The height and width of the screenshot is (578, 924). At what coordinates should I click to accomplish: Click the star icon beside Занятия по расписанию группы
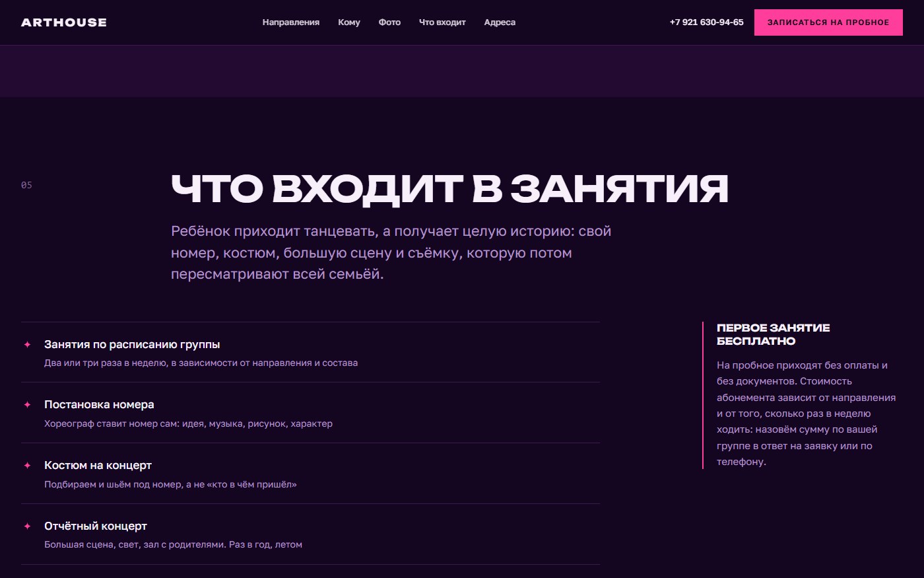(27, 344)
